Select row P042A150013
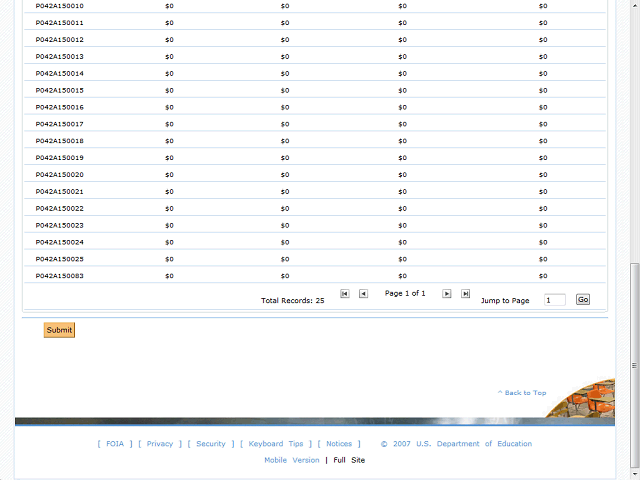 pyautogui.click(x=315, y=56)
